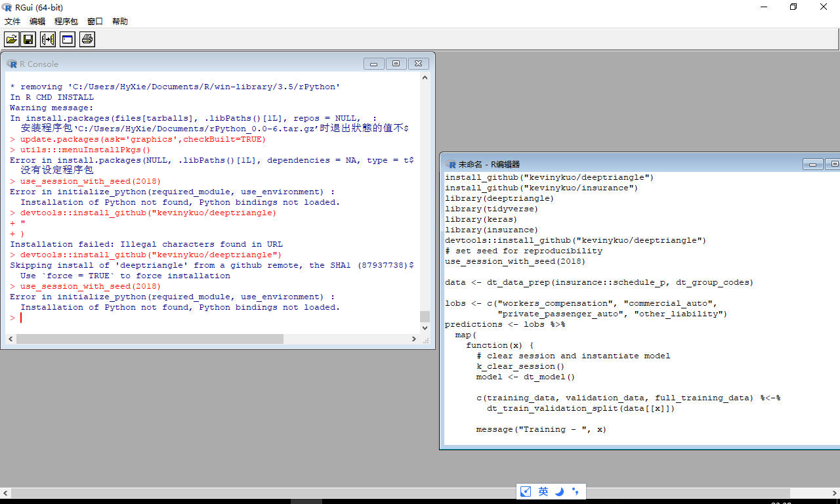This screenshot has width=840, height=504.
Task: Minimize the R Console window
Action: click(x=374, y=64)
